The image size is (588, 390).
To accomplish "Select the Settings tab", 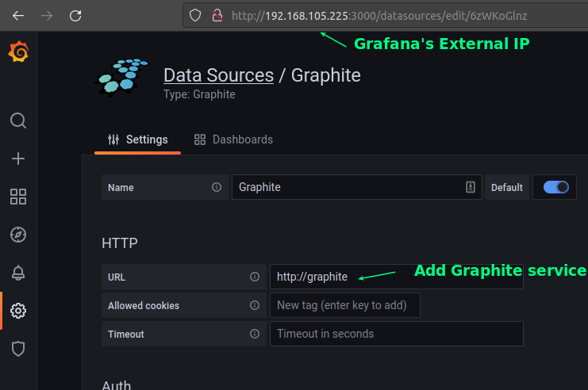I will (137, 140).
